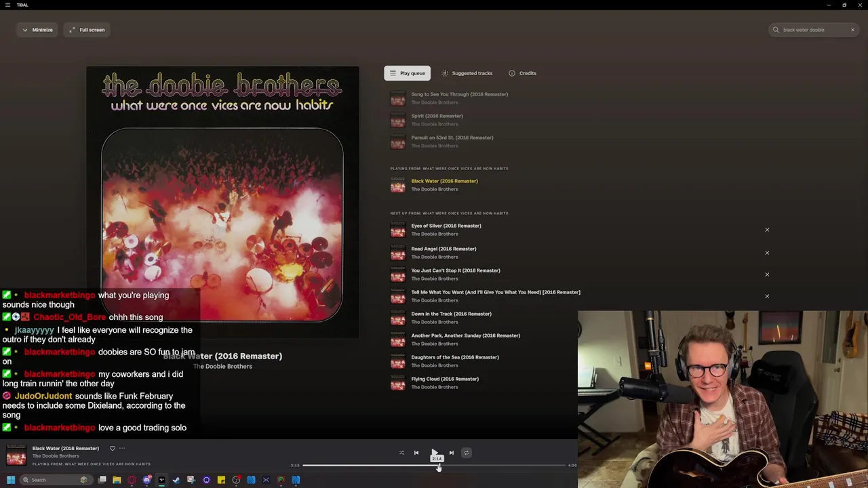Click the Eyes of Silver album thumbnail

pyautogui.click(x=398, y=230)
